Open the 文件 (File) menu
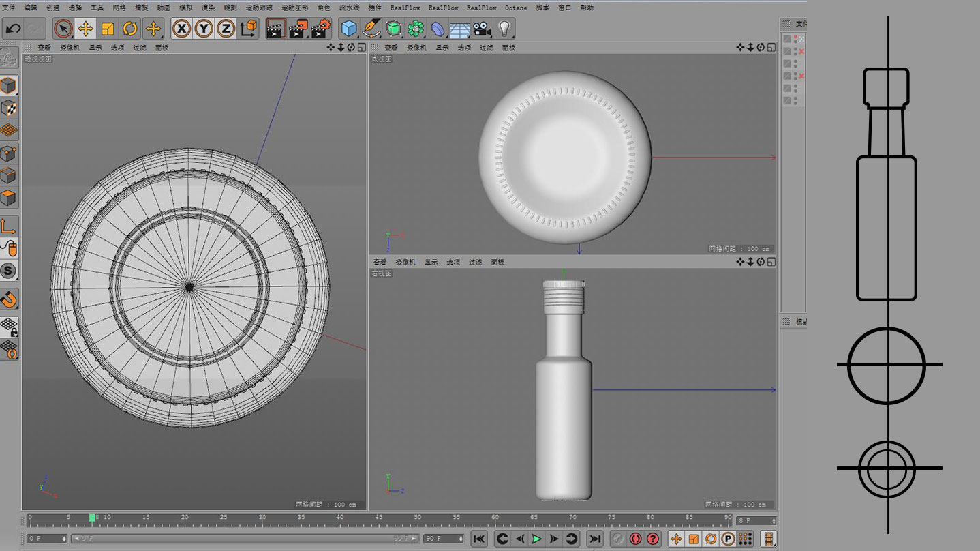 click(x=9, y=8)
